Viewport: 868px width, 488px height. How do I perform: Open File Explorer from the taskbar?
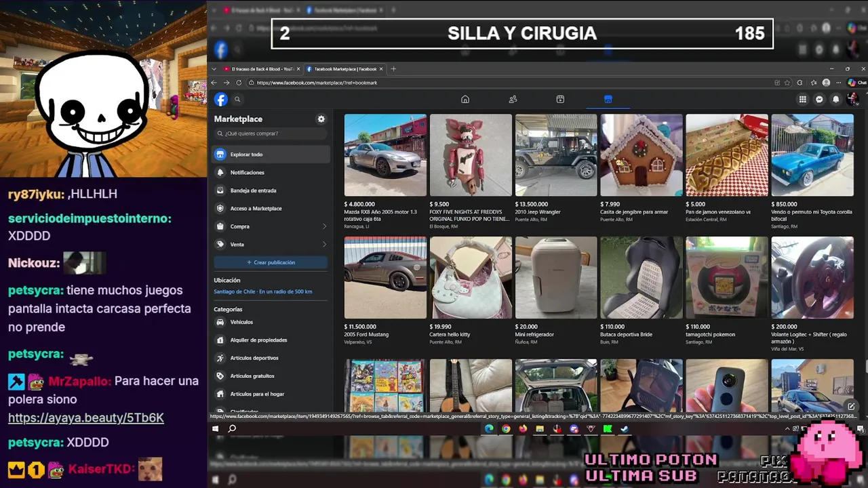click(x=540, y=428)
